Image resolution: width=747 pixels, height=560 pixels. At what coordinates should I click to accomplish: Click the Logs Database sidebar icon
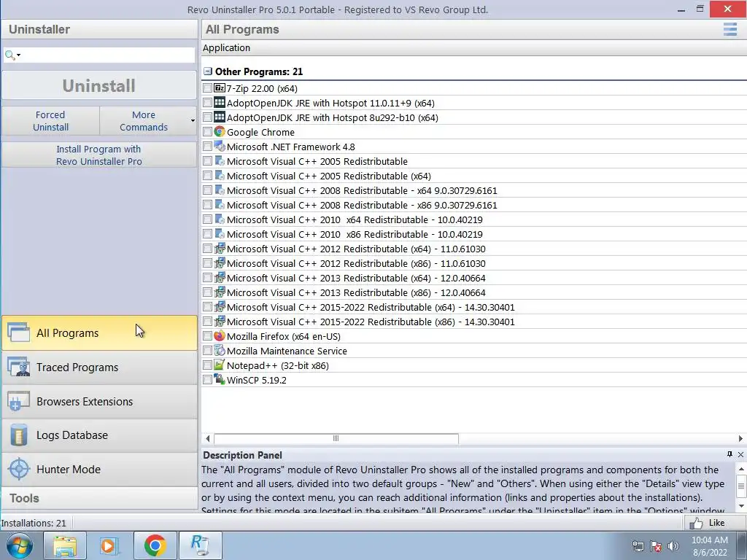[x=18, y=435]
